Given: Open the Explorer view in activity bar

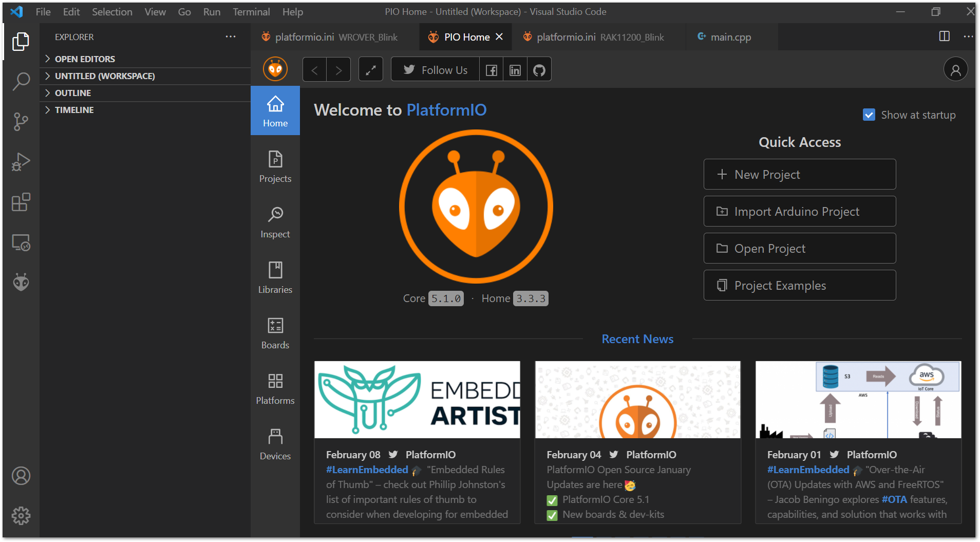Looking at the screenshot, I should click(21, 41).
